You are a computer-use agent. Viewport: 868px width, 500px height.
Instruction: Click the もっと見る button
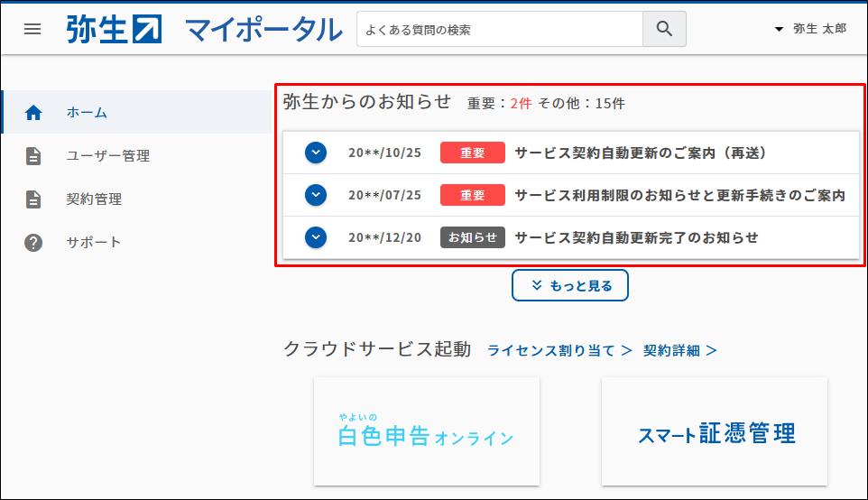pos(570,285)
